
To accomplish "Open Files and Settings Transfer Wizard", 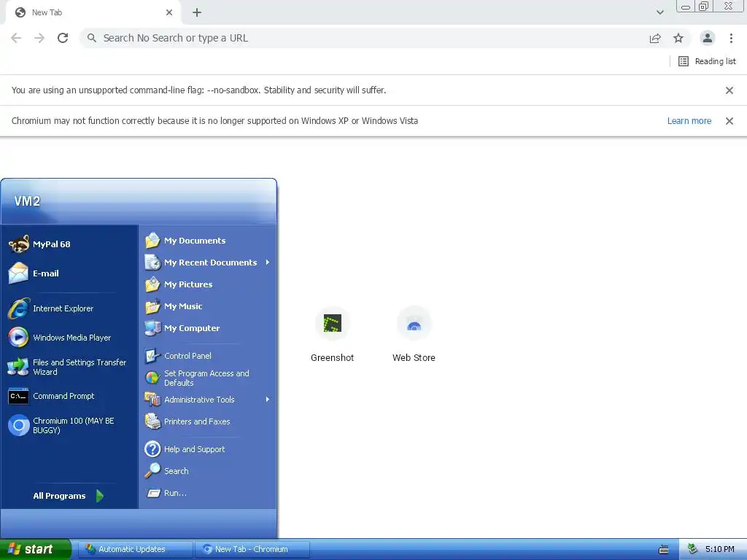I will tap(69, 367).
